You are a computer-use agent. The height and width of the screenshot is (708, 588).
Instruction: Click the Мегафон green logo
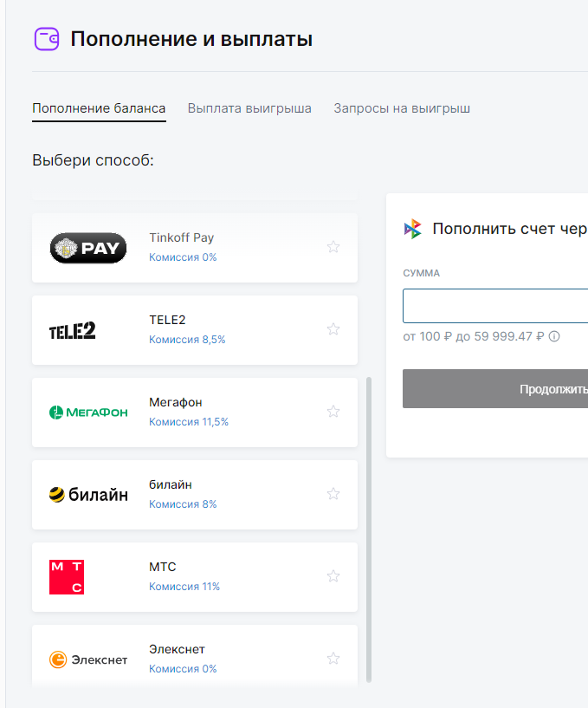(x=88, y=412)
